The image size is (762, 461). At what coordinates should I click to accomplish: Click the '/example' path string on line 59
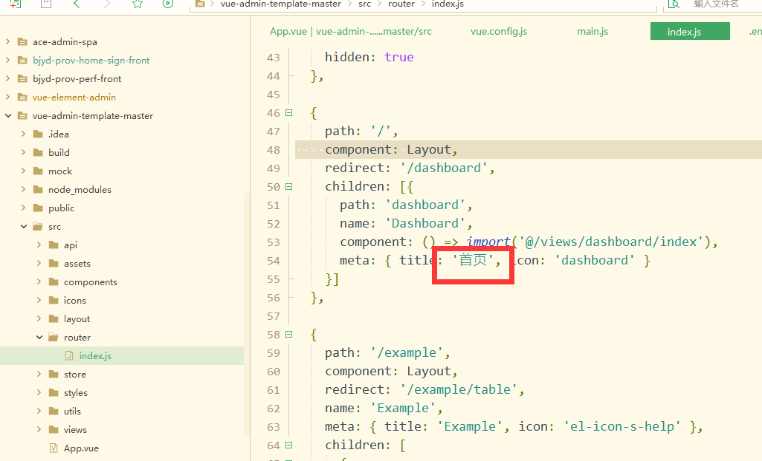(x=407, y=353)
